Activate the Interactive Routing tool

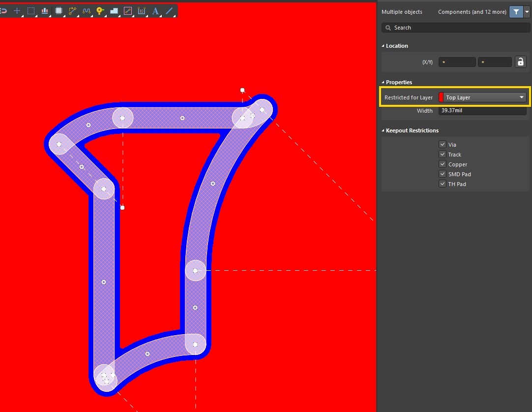click(x=73, y=10)
